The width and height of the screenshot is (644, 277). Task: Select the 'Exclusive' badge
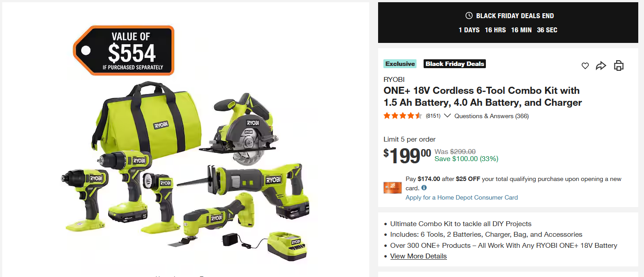[400, 64]
